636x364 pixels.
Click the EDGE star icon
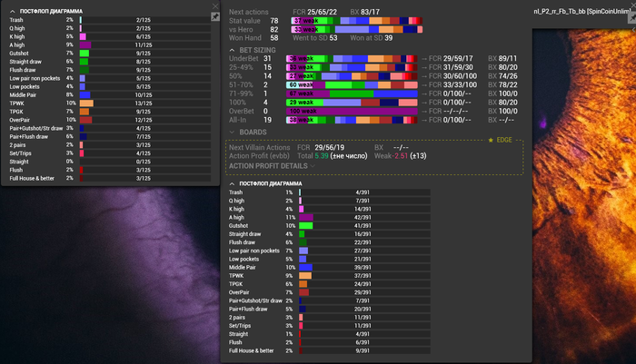tap(491, 140)
